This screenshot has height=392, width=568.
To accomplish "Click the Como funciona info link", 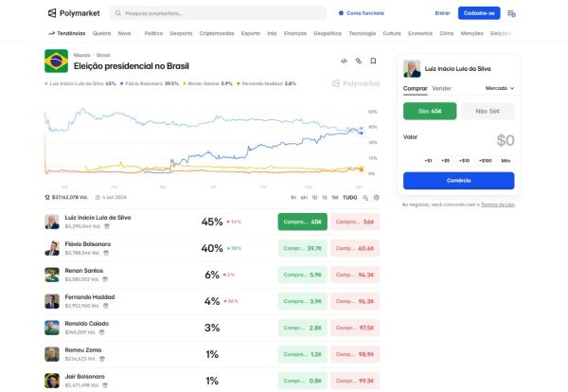I will [361, 13].
